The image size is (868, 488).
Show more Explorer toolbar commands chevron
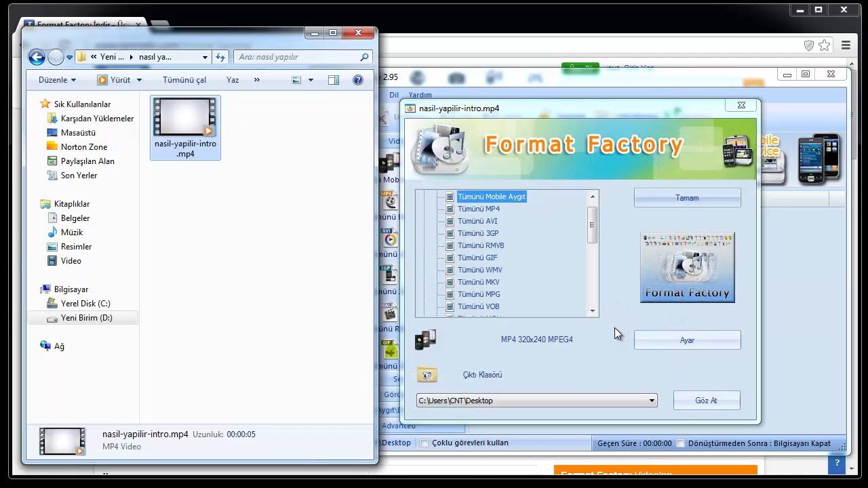[x=256, y=80]
